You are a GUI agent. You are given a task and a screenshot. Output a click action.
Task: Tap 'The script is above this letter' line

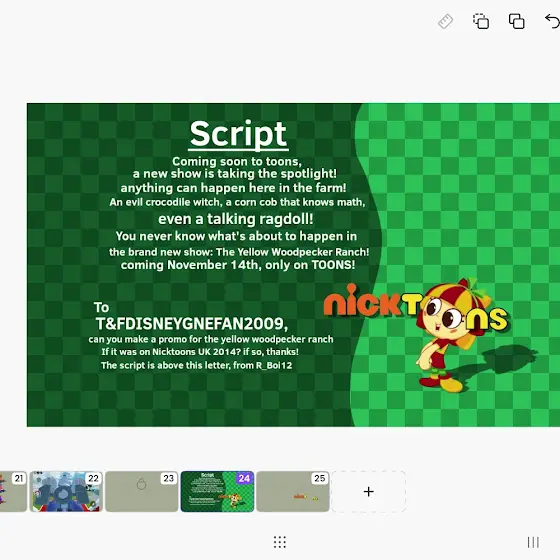tap(196, 365)
